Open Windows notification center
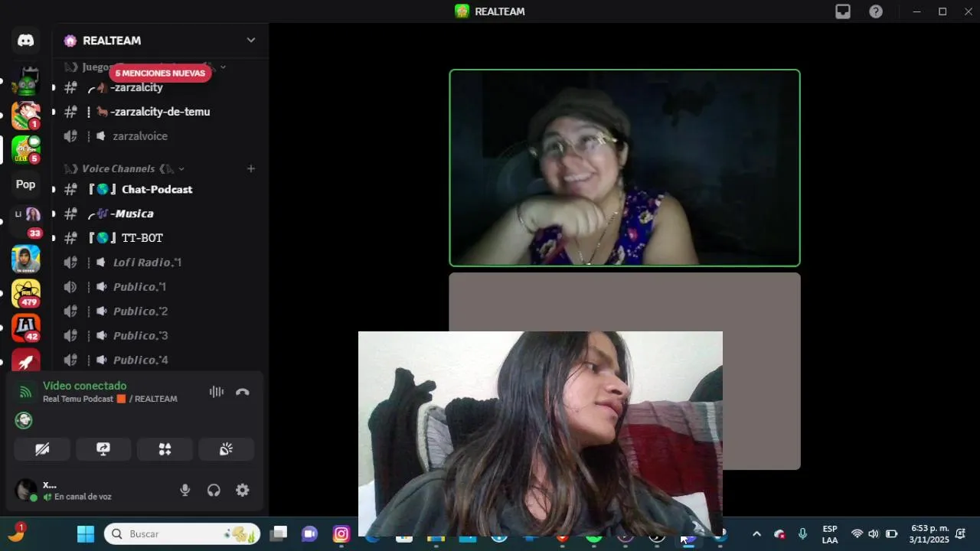The image size is (980, 551). [961, 533]
